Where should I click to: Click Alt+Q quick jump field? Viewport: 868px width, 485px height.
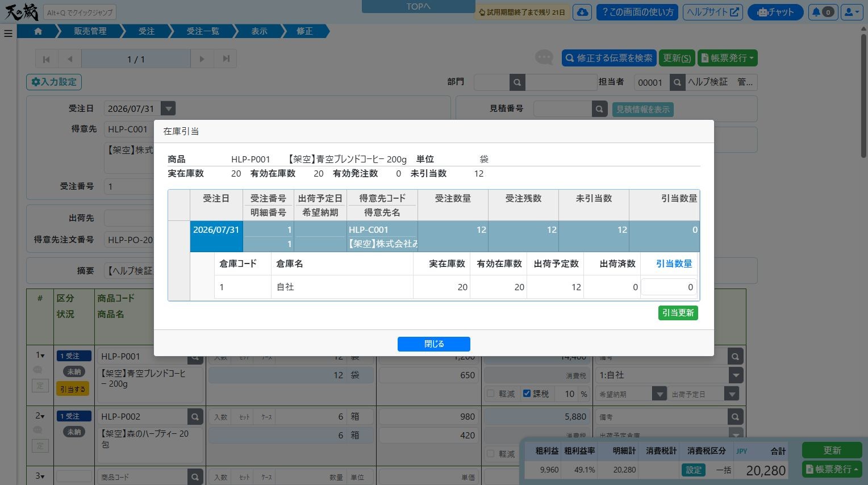(x=80, y=12)
